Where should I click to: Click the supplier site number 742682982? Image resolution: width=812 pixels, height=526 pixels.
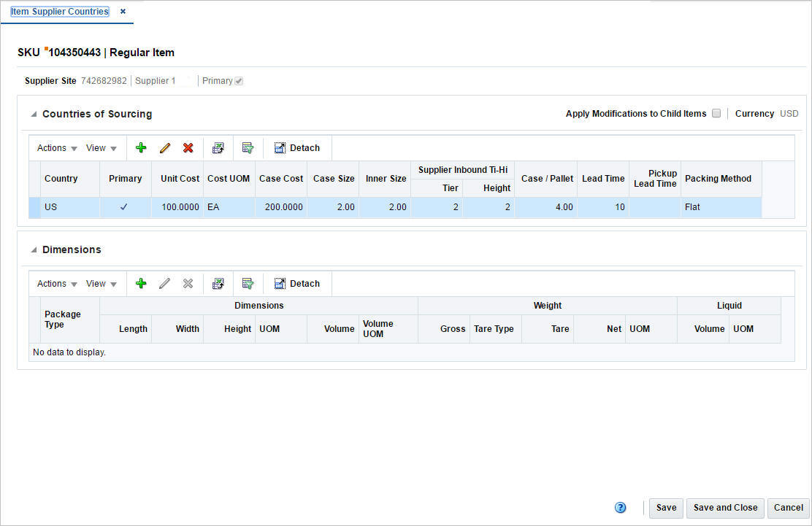coord(104,81)
